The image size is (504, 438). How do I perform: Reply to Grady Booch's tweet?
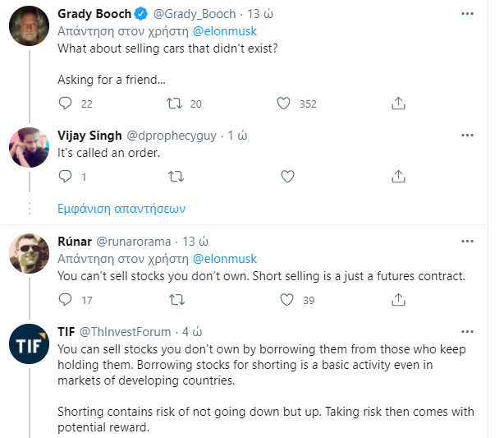(66, 104)
